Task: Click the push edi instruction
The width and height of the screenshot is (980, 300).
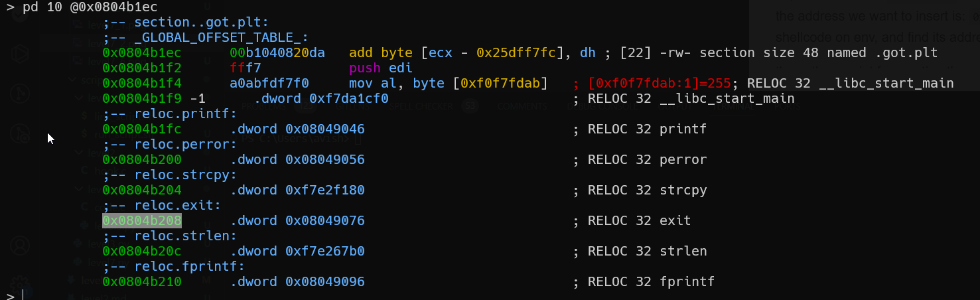Action: [x=381, y=68]
